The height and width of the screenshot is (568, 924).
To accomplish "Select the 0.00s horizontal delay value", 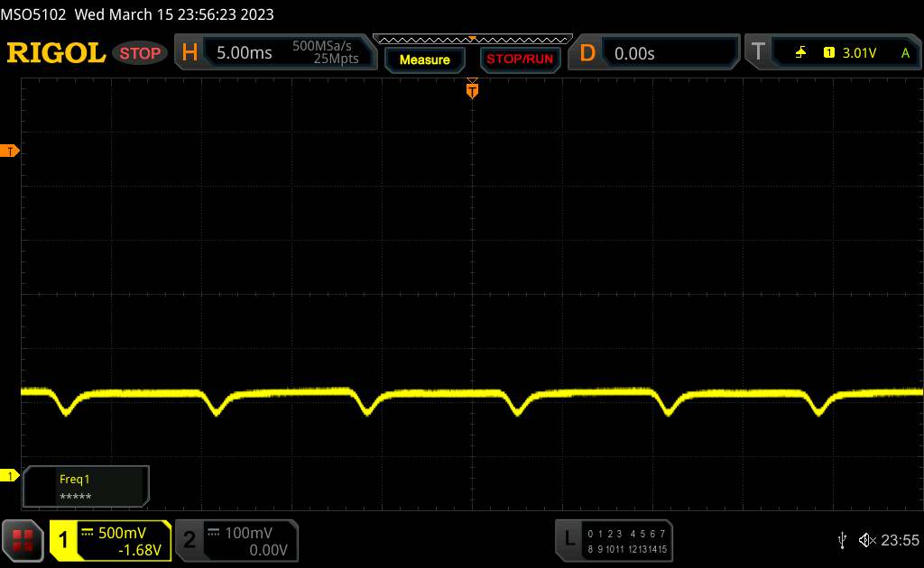I will (634, 53).
